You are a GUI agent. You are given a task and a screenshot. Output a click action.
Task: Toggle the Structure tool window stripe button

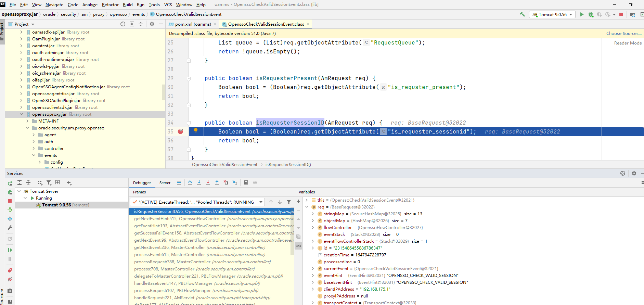click(x=2, y=296)
